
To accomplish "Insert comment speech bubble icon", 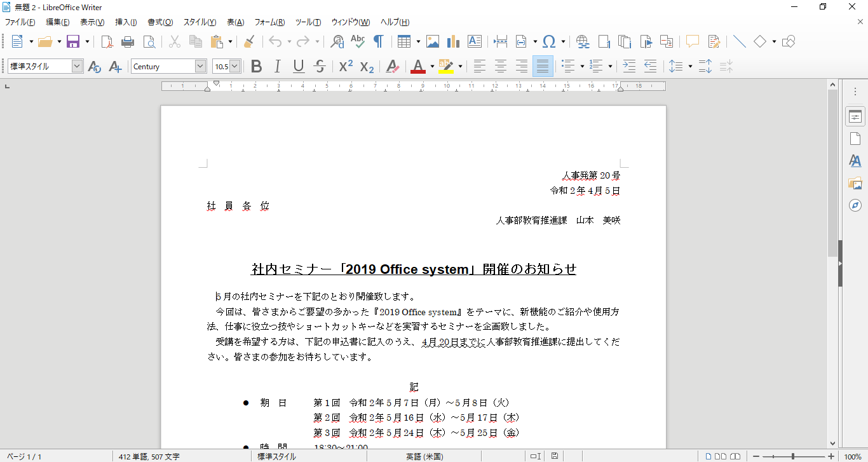I will pos(693,42).
